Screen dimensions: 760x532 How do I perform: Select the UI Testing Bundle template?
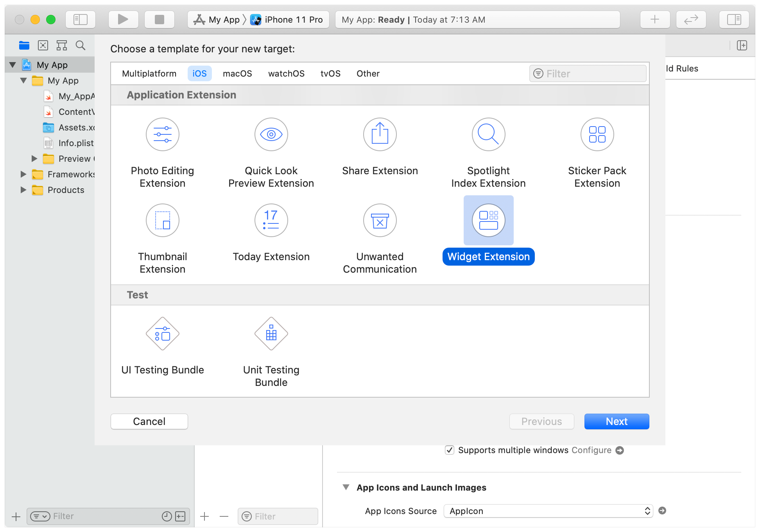[x=162, y=346]
